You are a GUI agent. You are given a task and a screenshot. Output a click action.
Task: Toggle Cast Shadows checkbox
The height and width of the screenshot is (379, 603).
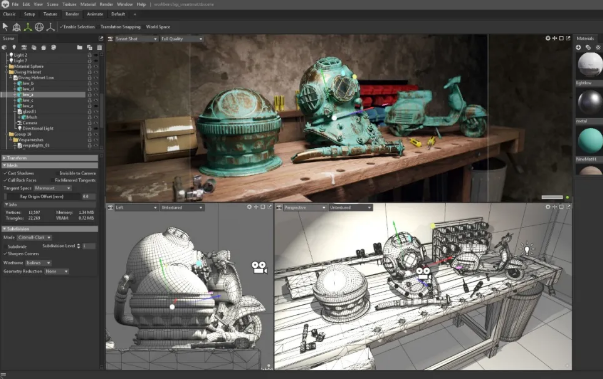click(5, 173)
